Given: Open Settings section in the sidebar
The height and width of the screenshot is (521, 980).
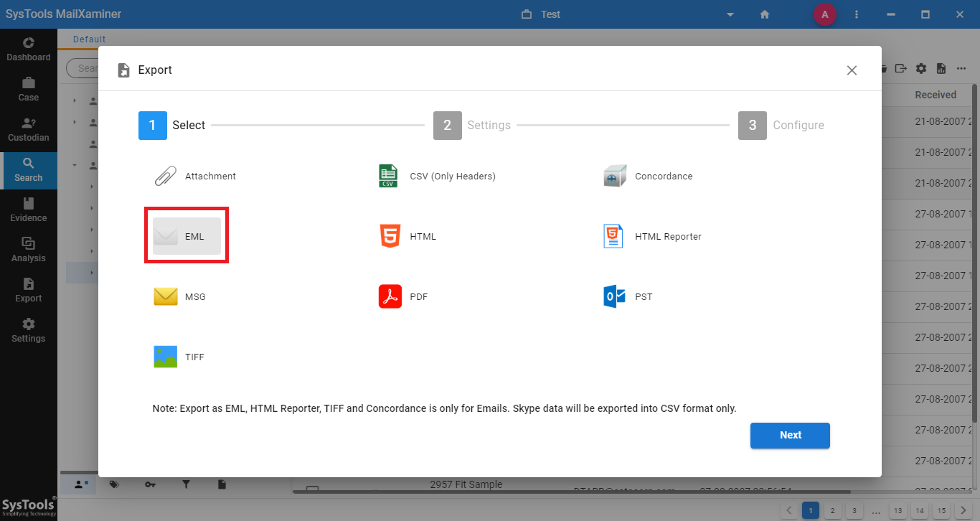Looking at the screenshot, I should click(x=29, y=330).
